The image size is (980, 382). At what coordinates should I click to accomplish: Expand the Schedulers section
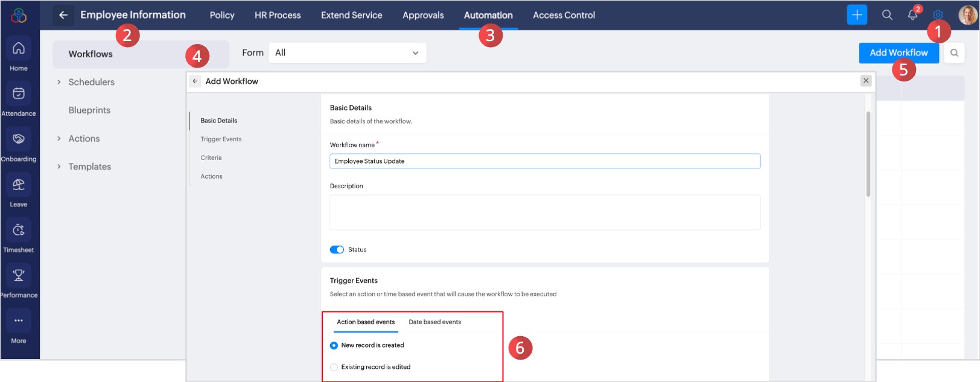59,82
